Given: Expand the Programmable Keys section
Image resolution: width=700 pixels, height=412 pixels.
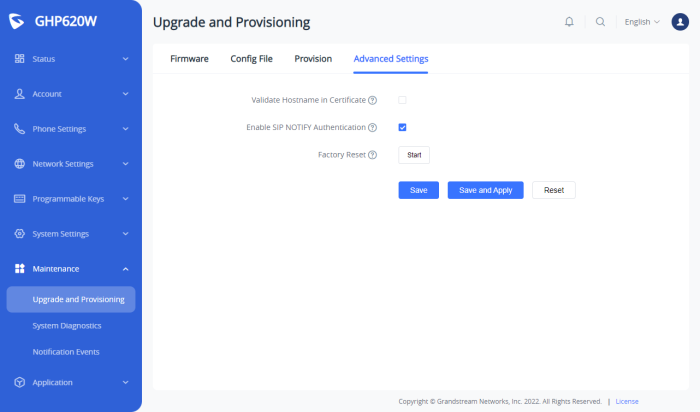Looking at the screenshot, I should tap(70, 199).
